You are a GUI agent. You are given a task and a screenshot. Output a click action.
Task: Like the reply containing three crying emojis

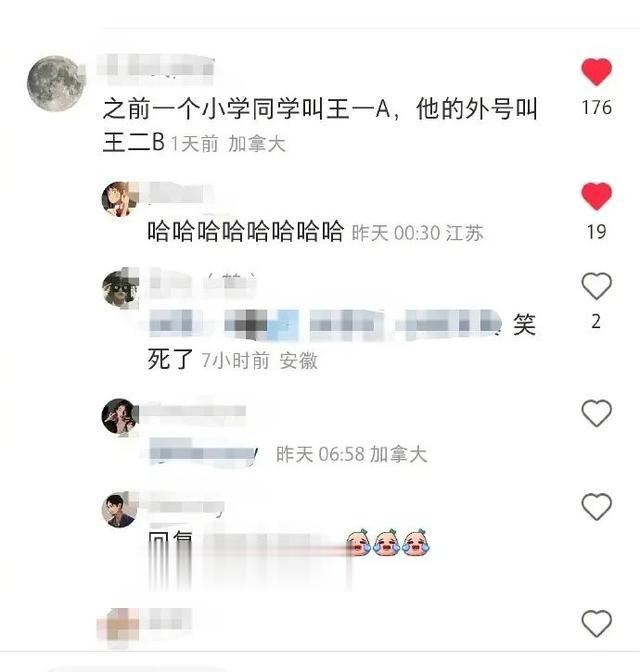click(x=596, y=507)
